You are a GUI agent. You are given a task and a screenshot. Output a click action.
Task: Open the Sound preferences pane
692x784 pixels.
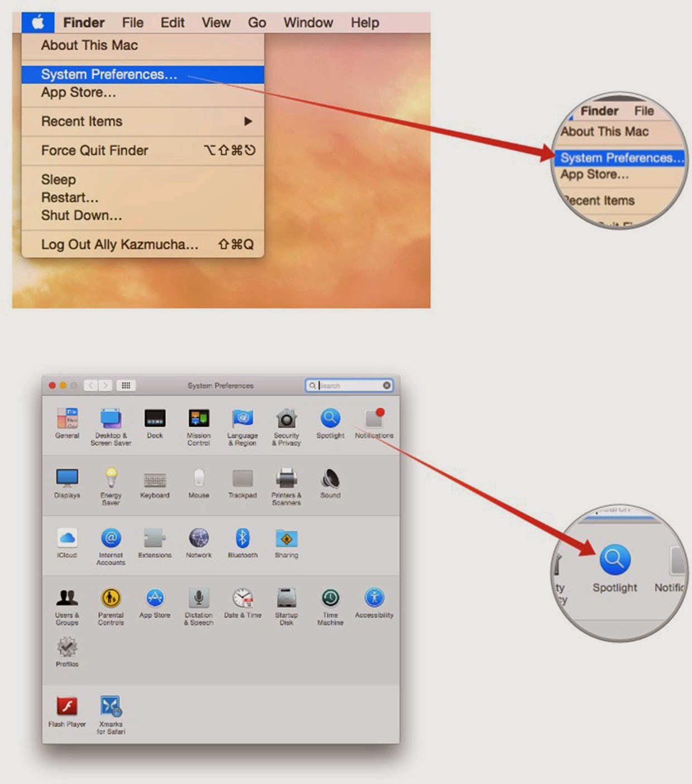tap(330, 483)
